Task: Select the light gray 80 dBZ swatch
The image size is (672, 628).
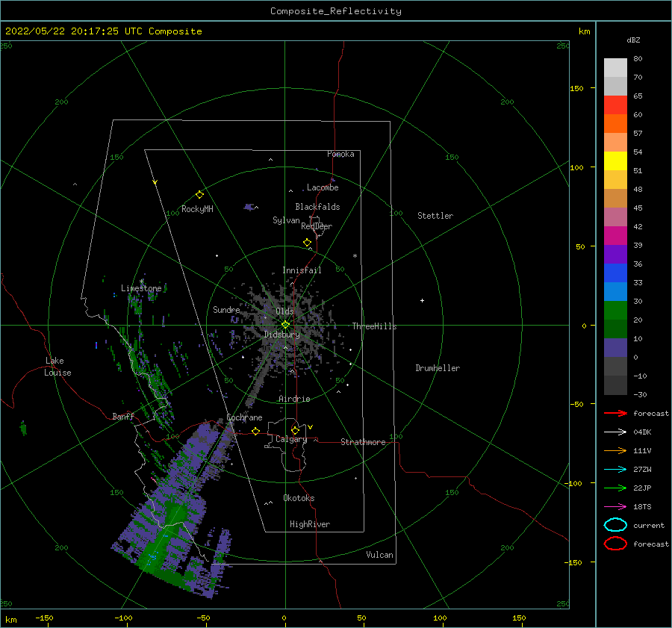Action: point(615,68)
